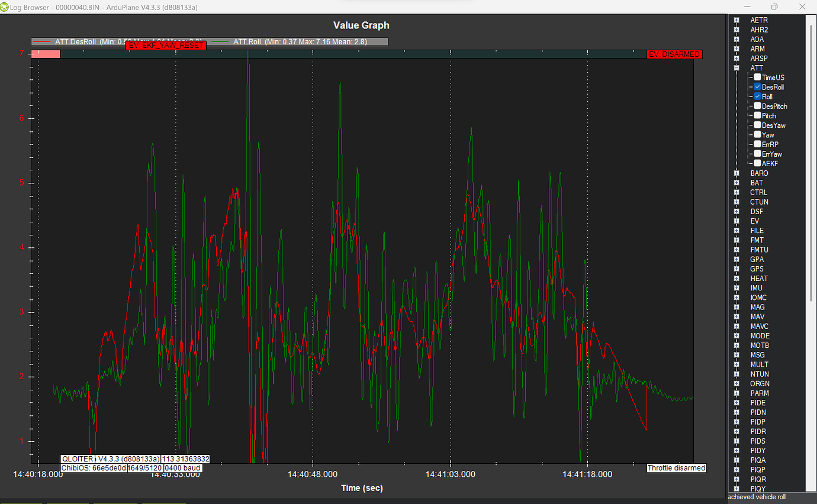This screenshot has height=504, width=817.
Task: Expand the IMU log category
Action: (x=736, y=287)
